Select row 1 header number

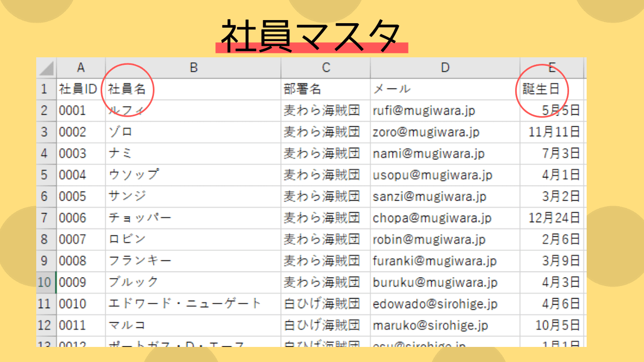click(45, 89)
